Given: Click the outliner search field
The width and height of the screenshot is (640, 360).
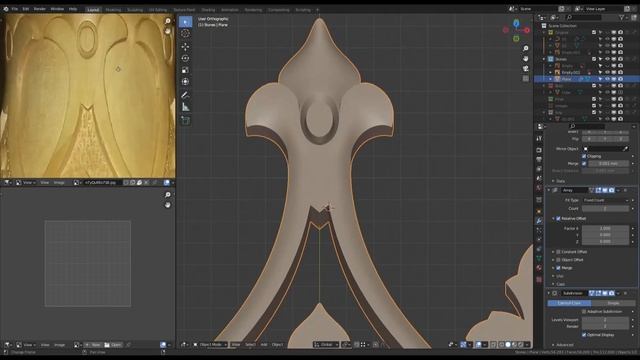Looking at the screenshot, I should click(x=583, y=18).
